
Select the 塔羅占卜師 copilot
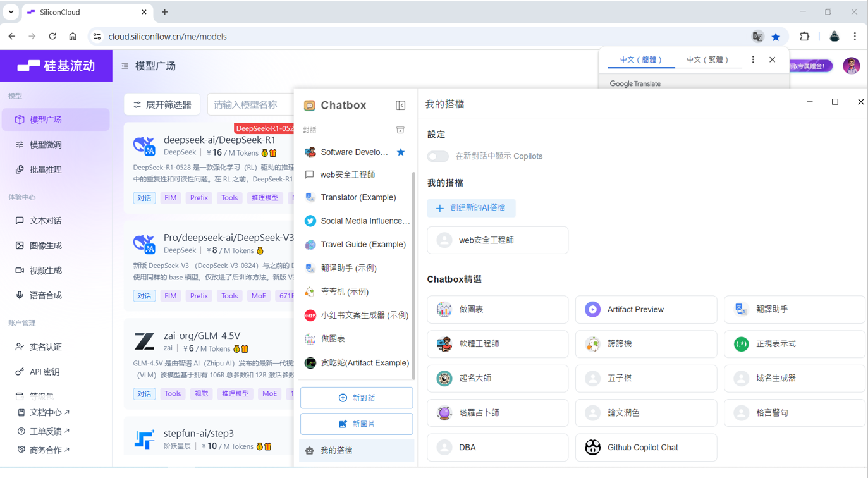point(498,413)
